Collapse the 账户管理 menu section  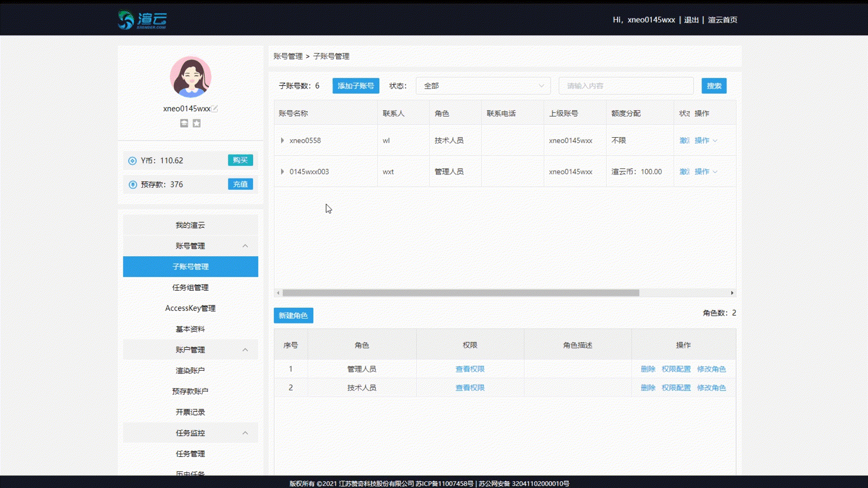pyautogui.click(x=190, y=350)
